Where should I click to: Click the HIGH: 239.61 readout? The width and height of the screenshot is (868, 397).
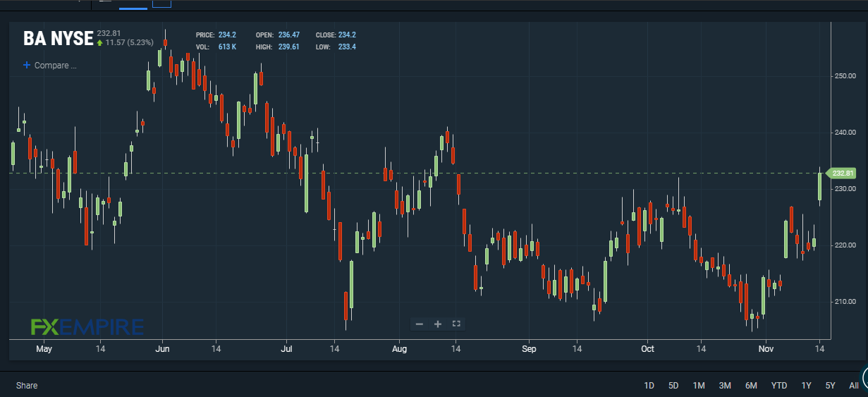click(277, 47)
